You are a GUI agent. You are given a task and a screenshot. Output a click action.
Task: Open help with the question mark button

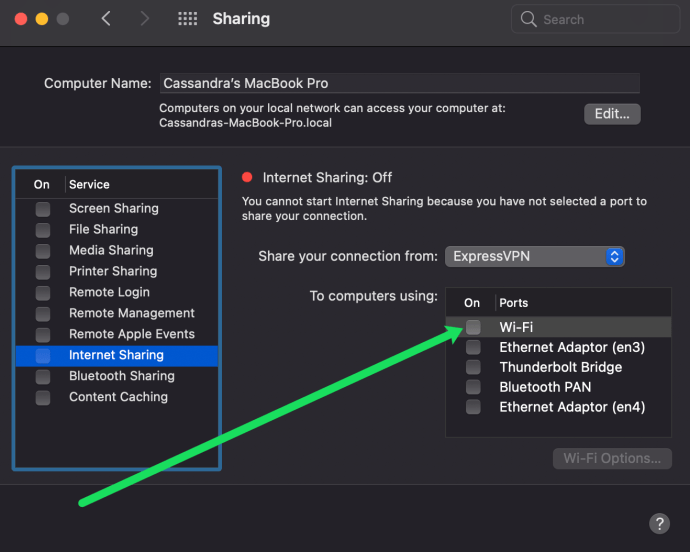[x=659, y=523]
